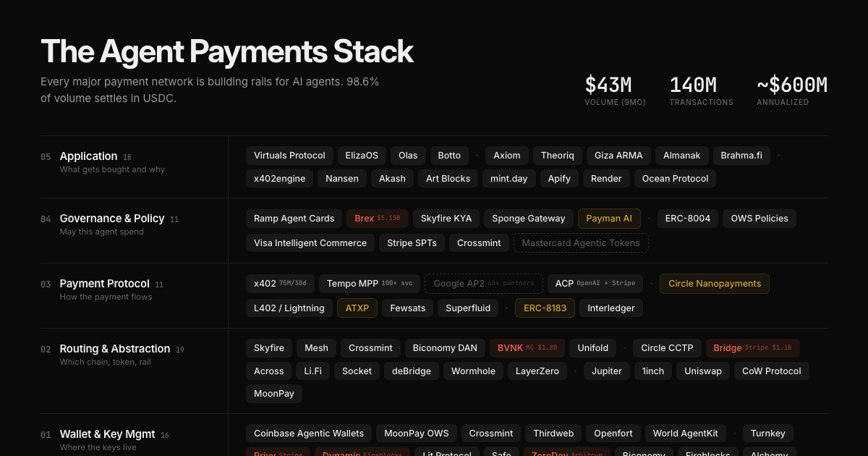Image resolution: width=868 pixels, height=456 pixels.
Task: Select the x402 protocol chip
Action: [x=280, y=284]
